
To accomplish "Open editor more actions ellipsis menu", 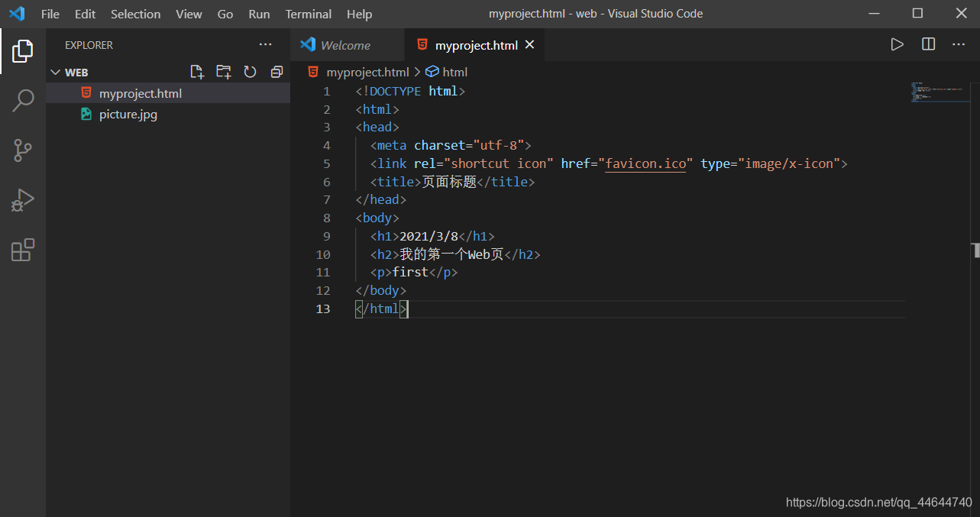I will 959,44.
